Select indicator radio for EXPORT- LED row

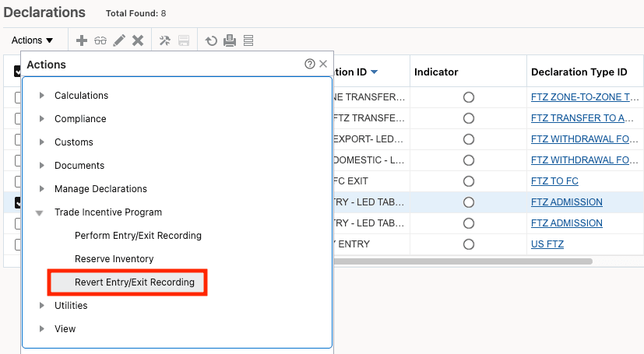[469, 139]
